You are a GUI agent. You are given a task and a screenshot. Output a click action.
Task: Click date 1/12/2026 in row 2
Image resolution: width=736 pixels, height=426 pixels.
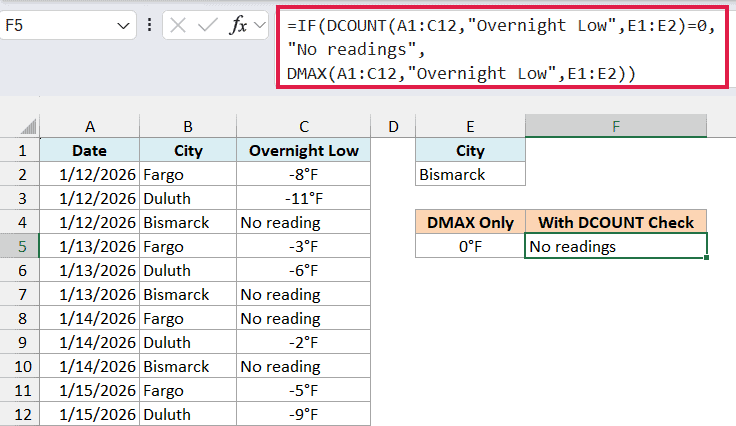[90, 175]
